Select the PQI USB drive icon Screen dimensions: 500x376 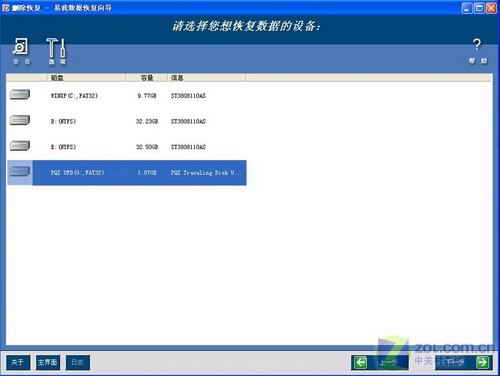[x=20, y=171]
